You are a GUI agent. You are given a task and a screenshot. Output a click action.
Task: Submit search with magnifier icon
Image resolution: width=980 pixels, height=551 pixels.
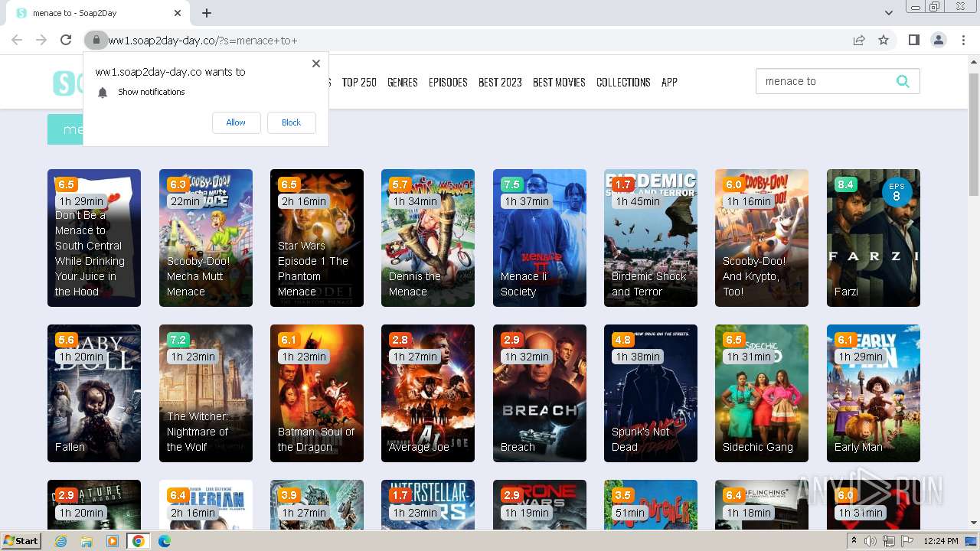[903, 81]
